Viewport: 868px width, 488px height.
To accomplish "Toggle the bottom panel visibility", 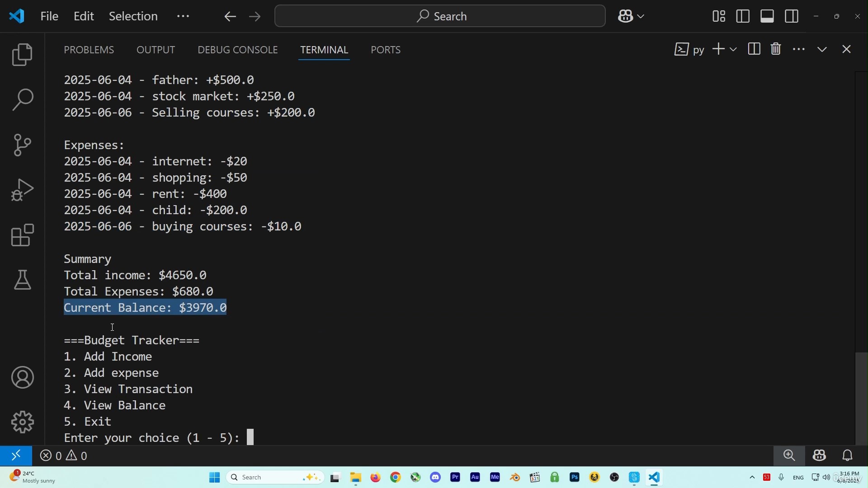I will click(767, 16).
